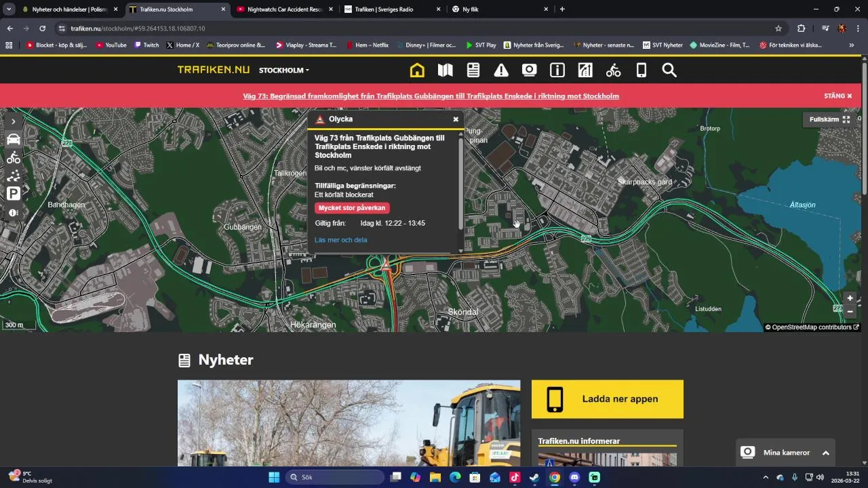Open the mobile phone icon in navbar
Image resolution: width=868 pixels, height=488 pixels.
click(x=642, y=70)
